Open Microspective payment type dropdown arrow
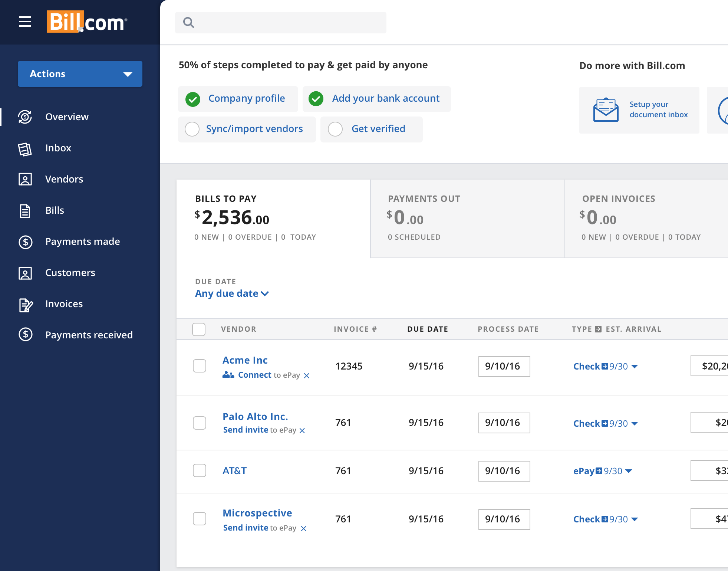This screenshot has width=728, height=571. [x=635, y=519]
